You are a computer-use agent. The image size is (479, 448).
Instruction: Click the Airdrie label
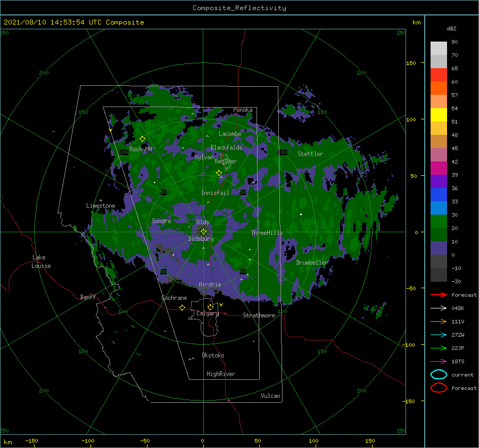210,284
